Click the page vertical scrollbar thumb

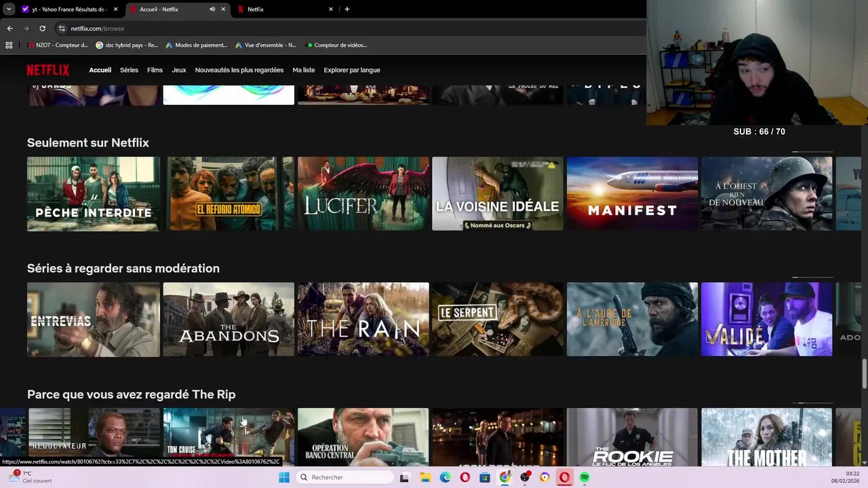tap(864, 375)
